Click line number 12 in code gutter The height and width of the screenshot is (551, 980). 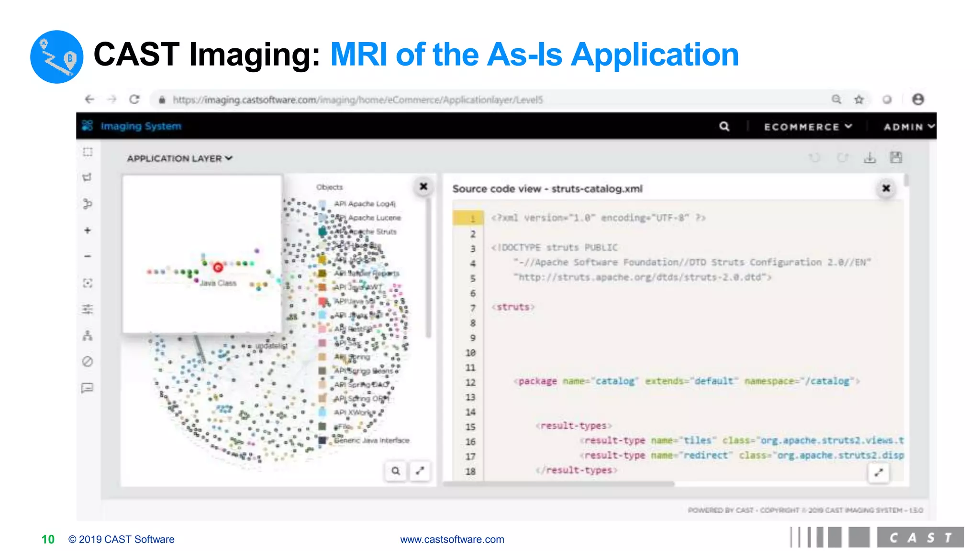click(470, 382)
